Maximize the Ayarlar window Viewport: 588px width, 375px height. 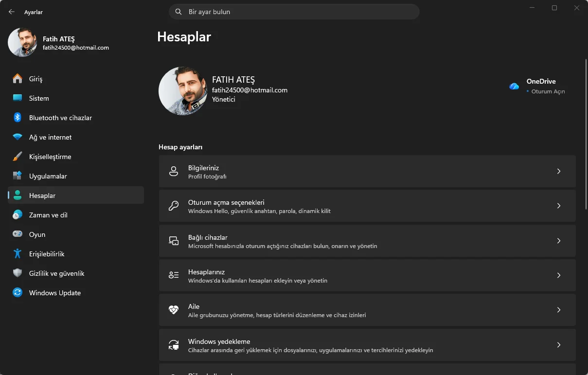554,8
